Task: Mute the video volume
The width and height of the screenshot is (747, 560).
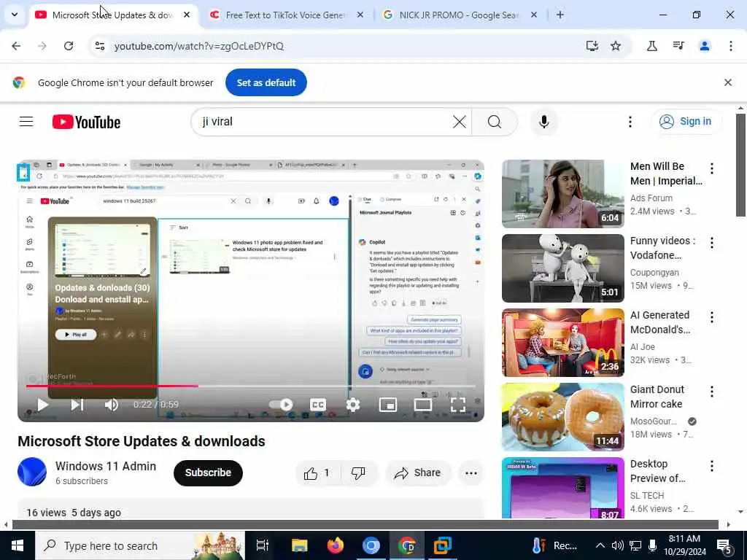Action: click(111, 405)
